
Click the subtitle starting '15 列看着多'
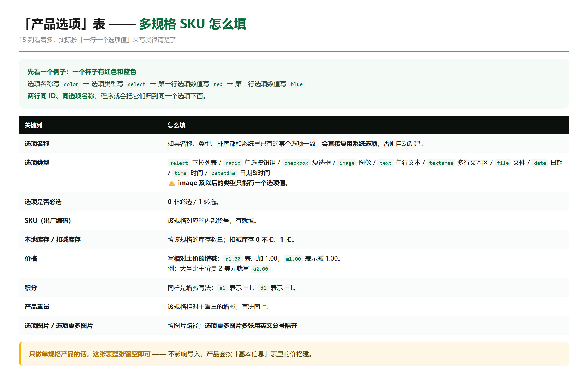point(97,40)
